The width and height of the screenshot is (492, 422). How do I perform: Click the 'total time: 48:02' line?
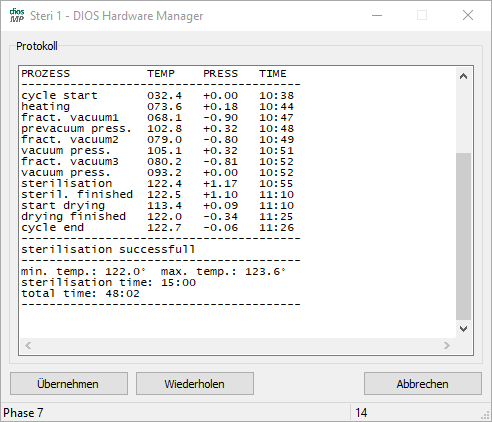[80, 294]
